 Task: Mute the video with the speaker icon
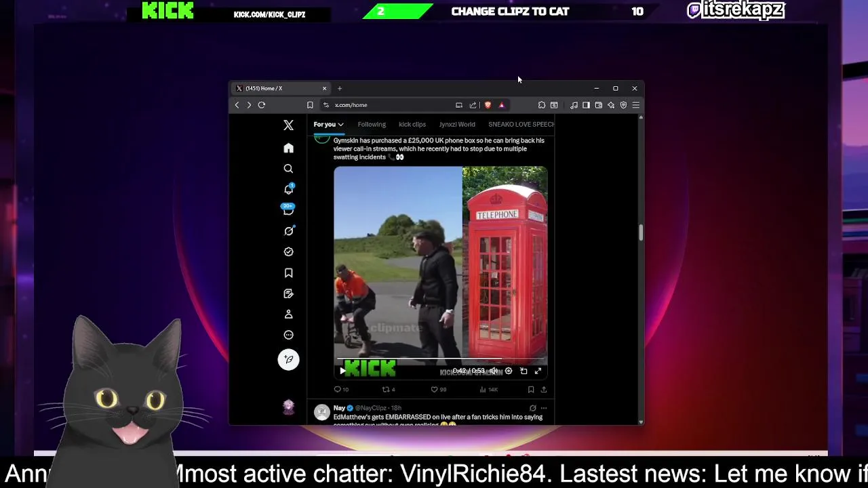point(494,371)
